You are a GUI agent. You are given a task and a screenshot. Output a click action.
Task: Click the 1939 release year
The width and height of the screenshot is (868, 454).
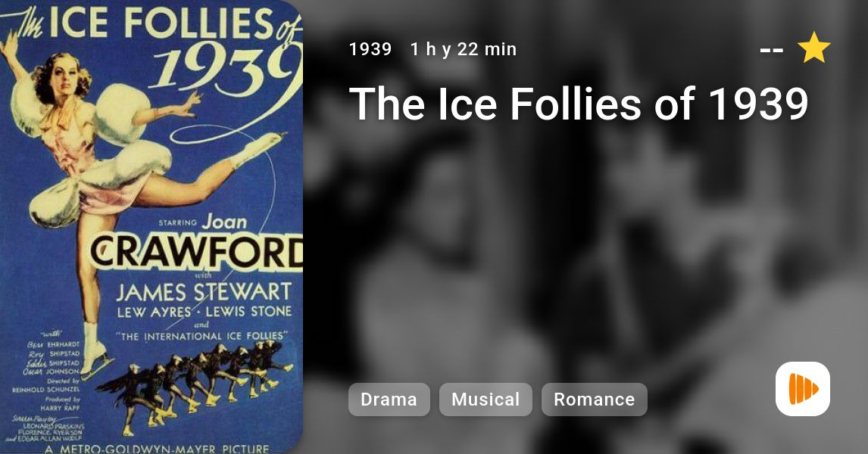click(x=370, y=49)
